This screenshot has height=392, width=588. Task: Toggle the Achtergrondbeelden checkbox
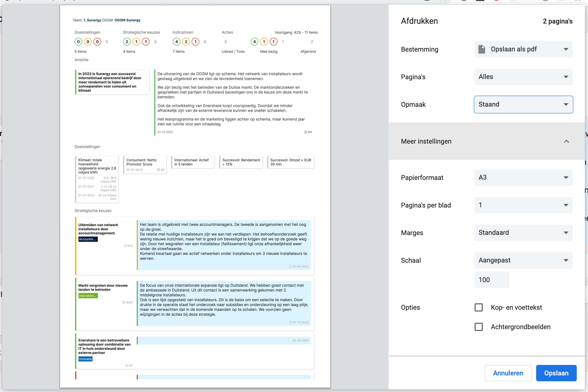coord(479,327)
